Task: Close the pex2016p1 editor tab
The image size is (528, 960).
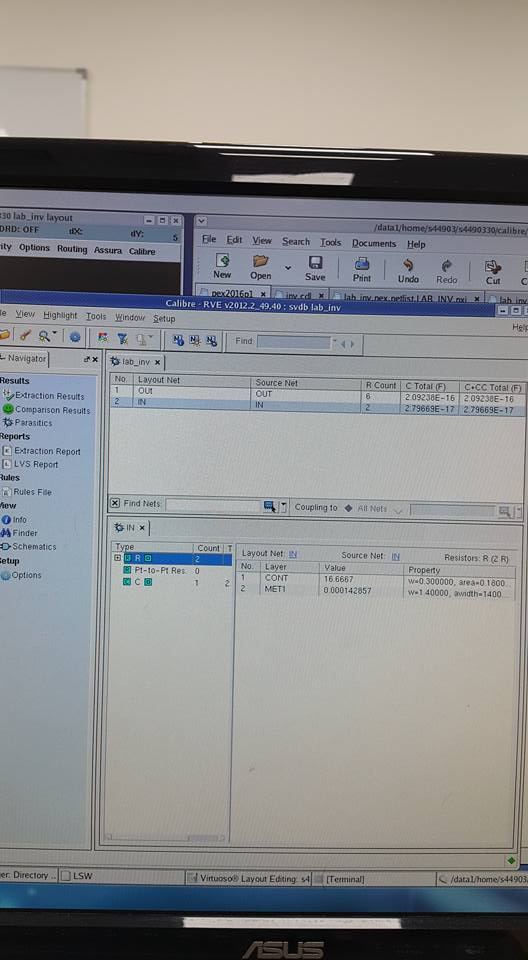Action: (x=263, y=294)
